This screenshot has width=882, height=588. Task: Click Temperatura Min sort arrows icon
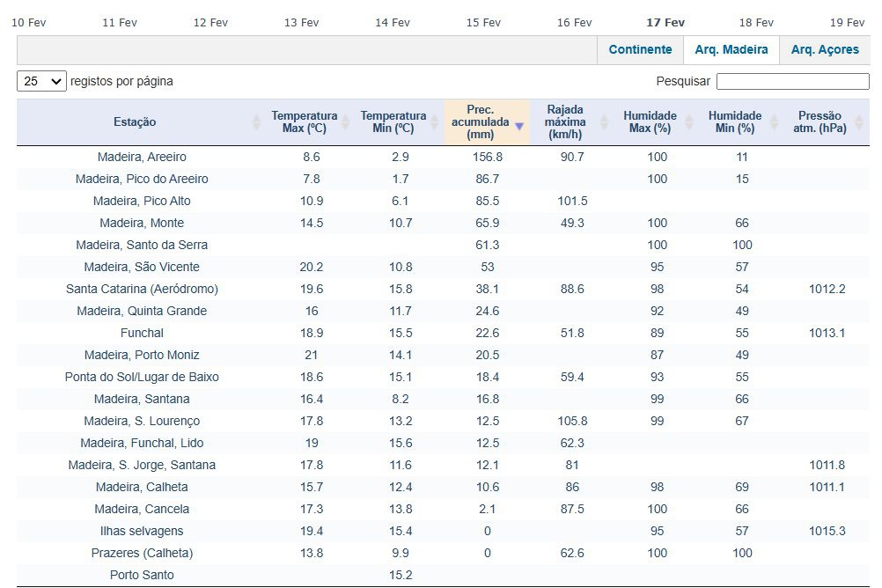pyautogui.click(x=434, y=122)
